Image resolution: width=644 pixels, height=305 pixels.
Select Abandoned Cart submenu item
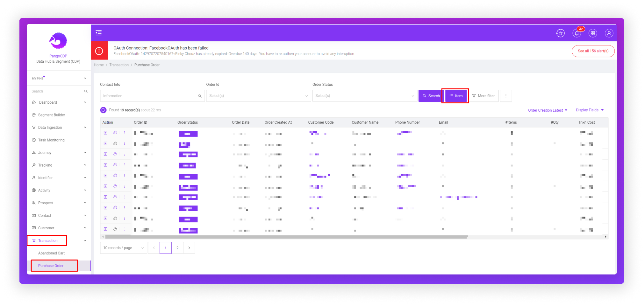(51, 253)
